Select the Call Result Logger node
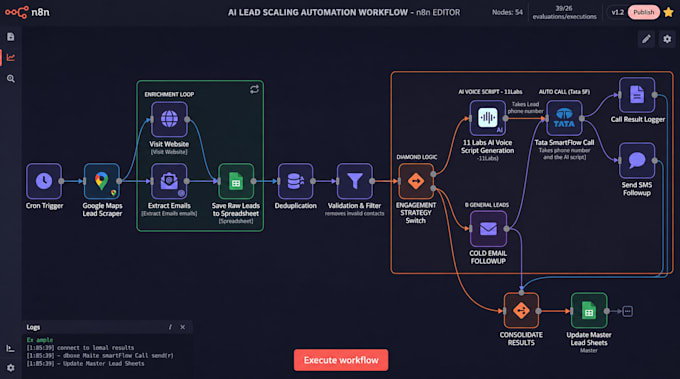This screenshot has height=379, width=680. point(637,95)
